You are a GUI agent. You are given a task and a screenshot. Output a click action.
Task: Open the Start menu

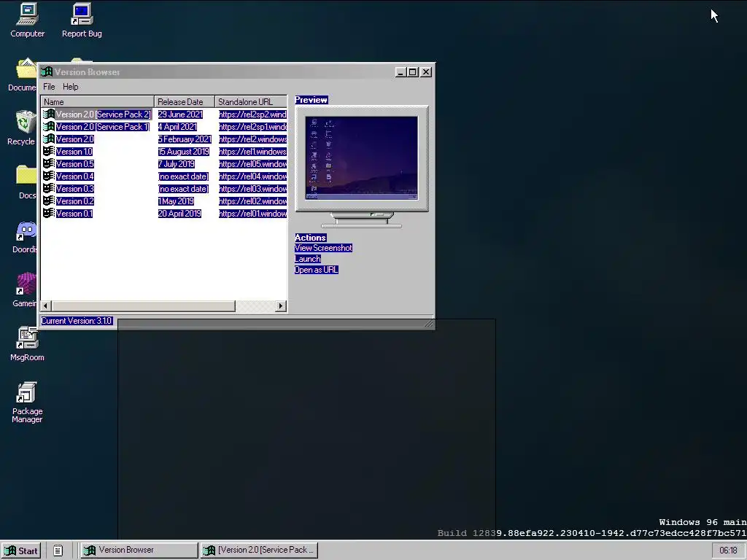point(21,551)
